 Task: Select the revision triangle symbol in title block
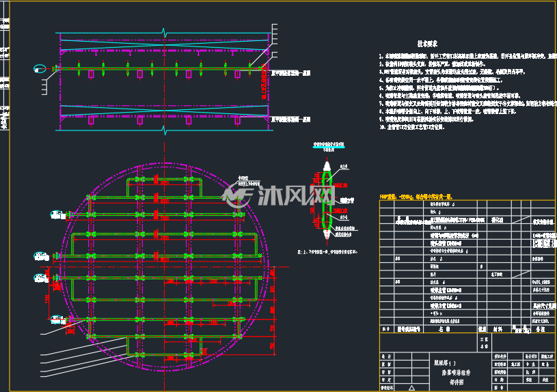(411, 388)
